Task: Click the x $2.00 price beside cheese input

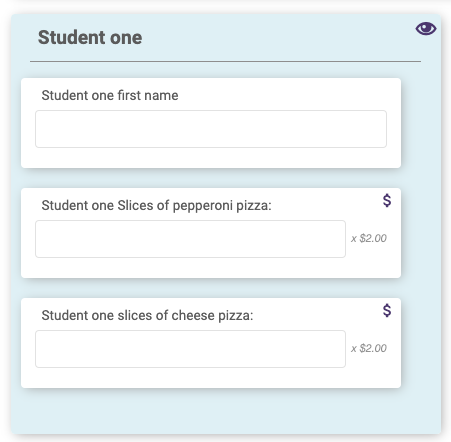Action: [x=369, y=348]
